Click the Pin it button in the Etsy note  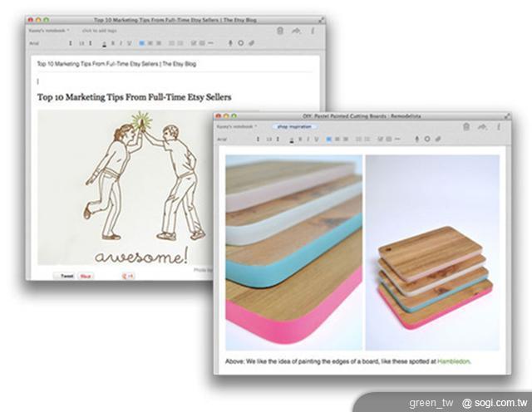click(86, 276)
